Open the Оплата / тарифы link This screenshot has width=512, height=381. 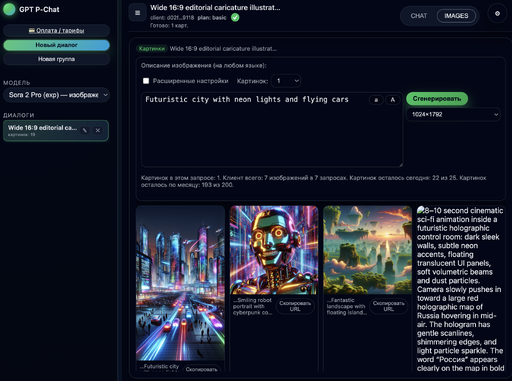[56, 30]
